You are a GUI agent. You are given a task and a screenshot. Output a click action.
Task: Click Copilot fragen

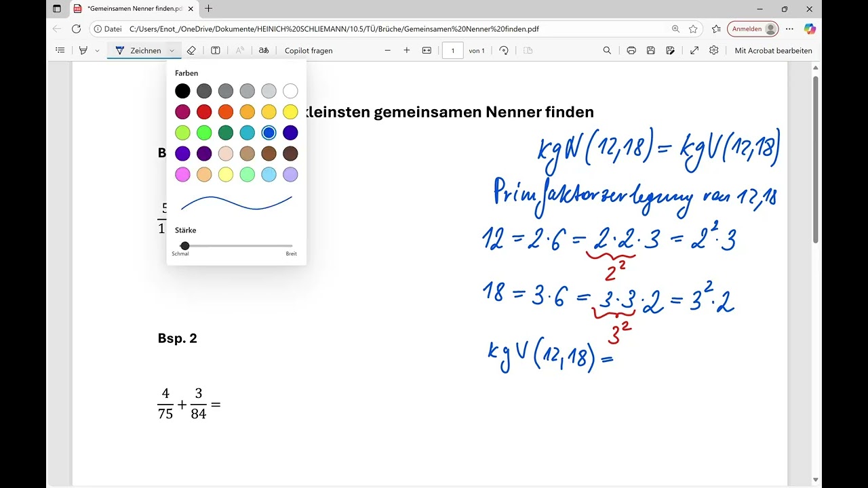pos(309,50)
